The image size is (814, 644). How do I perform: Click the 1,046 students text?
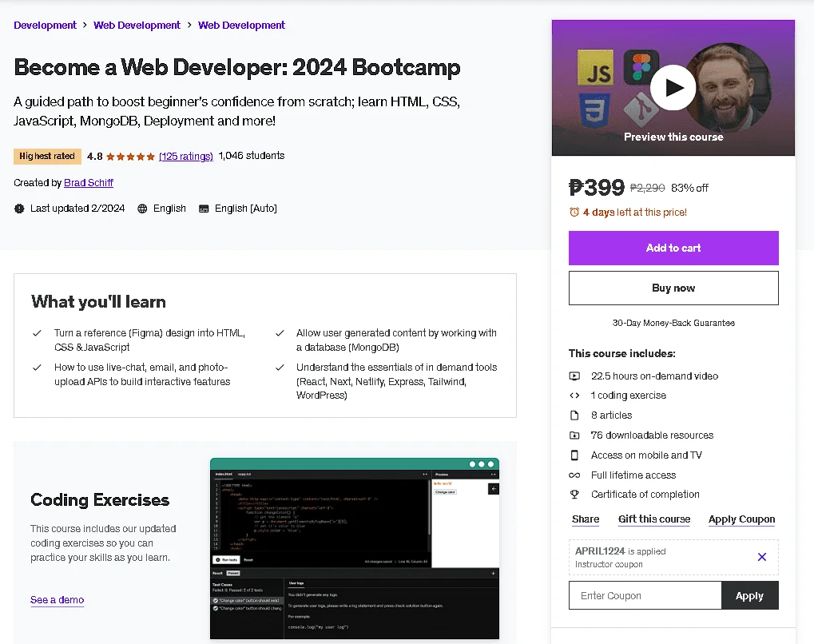(252, 156)
